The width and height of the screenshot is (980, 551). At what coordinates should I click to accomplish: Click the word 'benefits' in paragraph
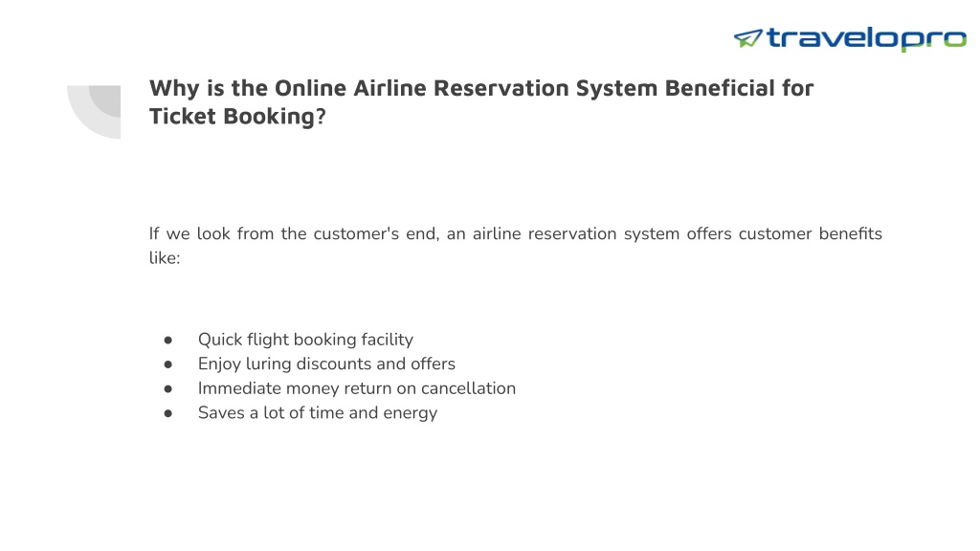click(x=851, y=233)
